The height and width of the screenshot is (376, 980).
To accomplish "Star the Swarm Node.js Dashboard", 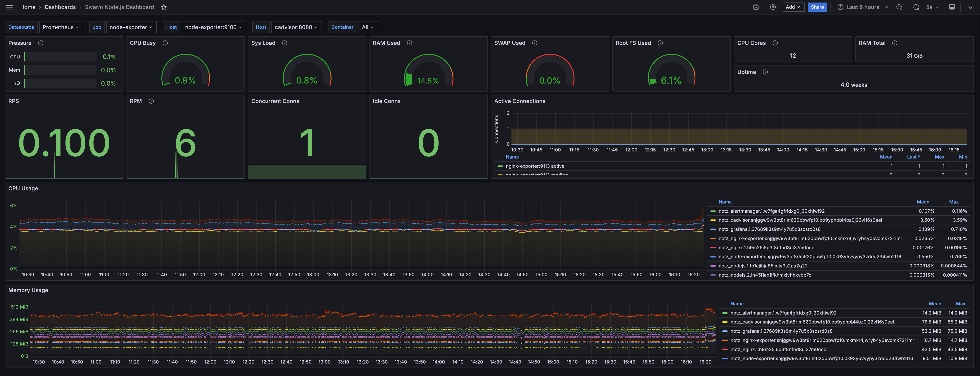I will click(x=164, y=7).
